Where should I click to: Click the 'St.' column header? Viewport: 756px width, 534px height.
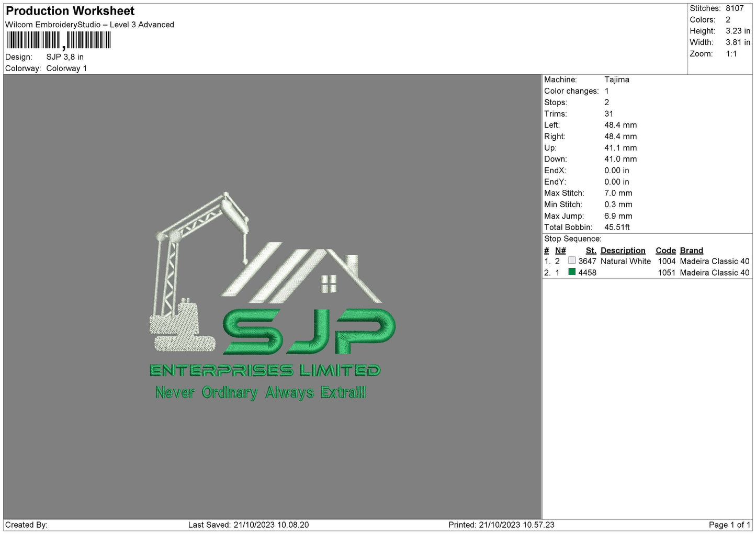click(x=591, y=251)
